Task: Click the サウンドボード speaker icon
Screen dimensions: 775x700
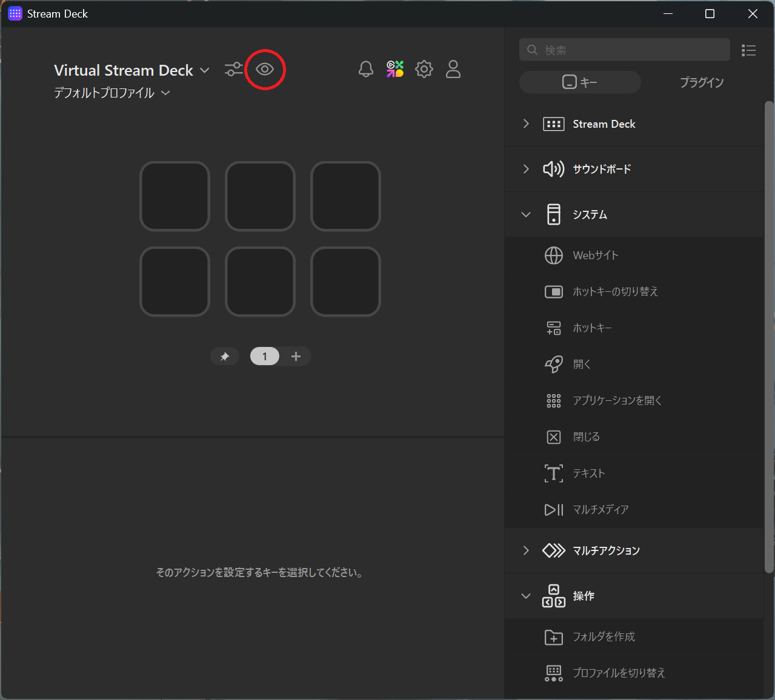Action: [x=554, y=169]
